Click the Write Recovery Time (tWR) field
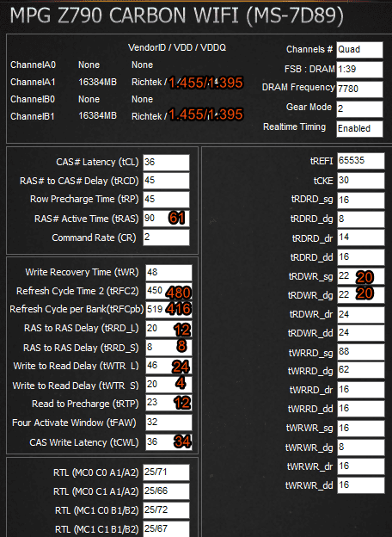Viewport: 392px width, 537px height. [168, 273]
